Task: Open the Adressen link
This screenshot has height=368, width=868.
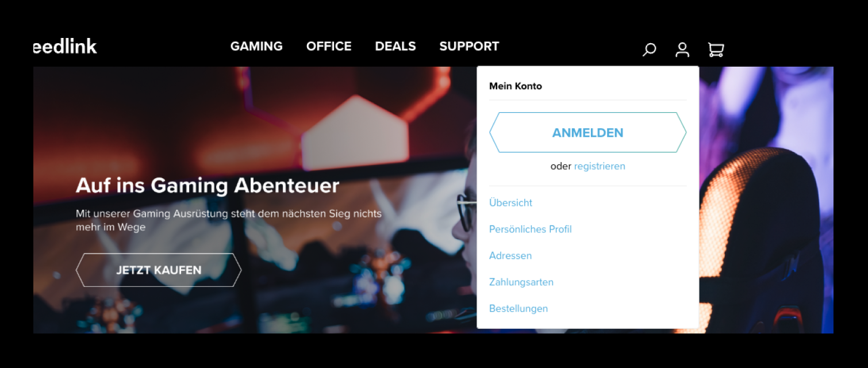Action: [x=510, y=256]
